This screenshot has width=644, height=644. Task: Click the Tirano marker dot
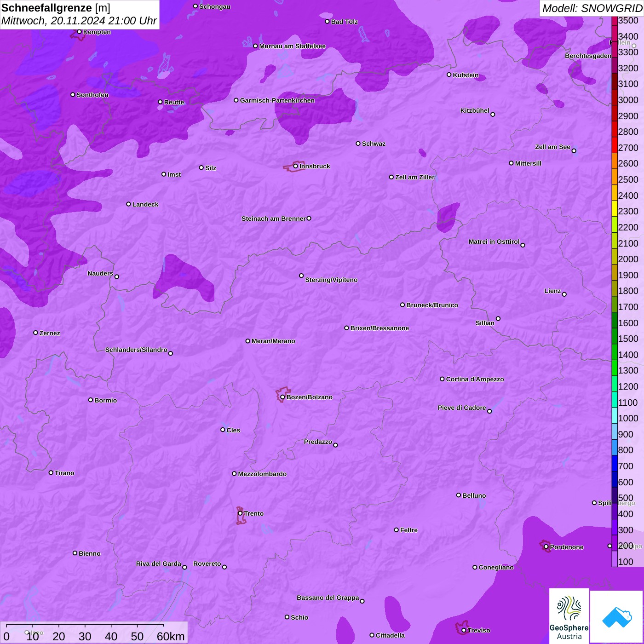[x=51, y=472]
